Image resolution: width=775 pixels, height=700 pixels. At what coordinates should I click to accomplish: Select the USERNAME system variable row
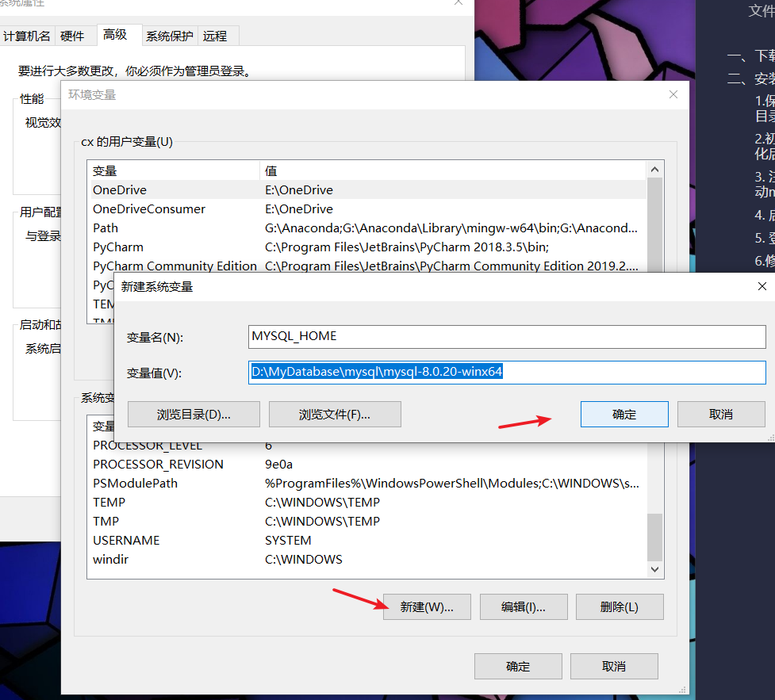(366, 540)
